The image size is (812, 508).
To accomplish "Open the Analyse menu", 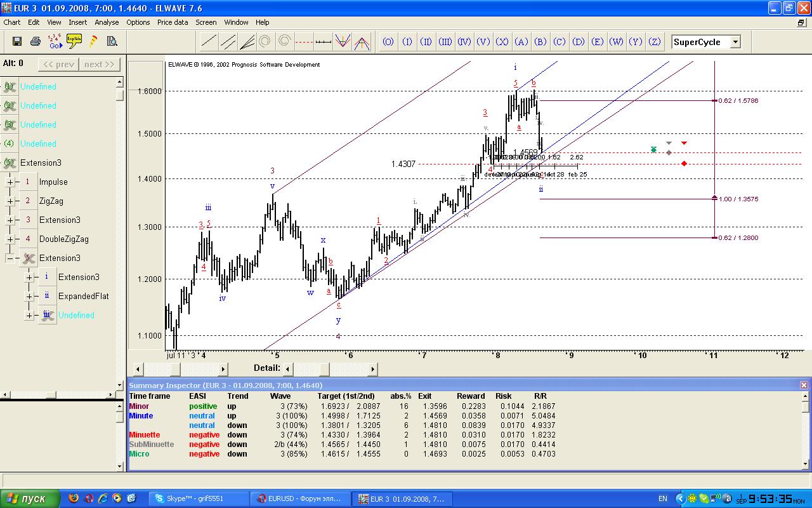I will click(x=107, y=22).
